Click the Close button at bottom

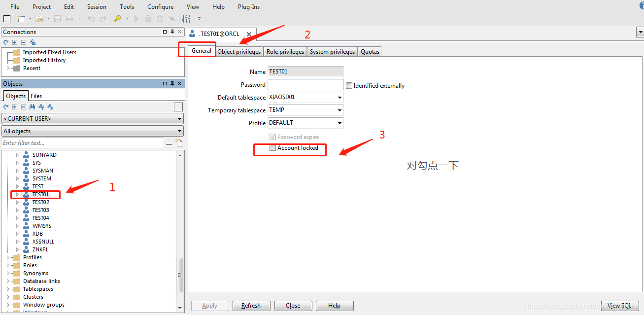[293, 306]
